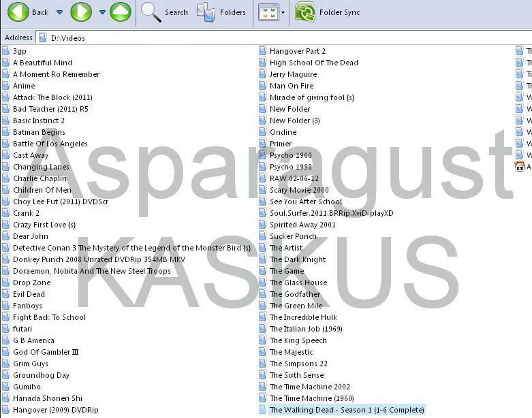Select Choy Lee Fut (2011) DVDScr folder
The height and width of the screenshot is (418, 532).
coord(61,202)
